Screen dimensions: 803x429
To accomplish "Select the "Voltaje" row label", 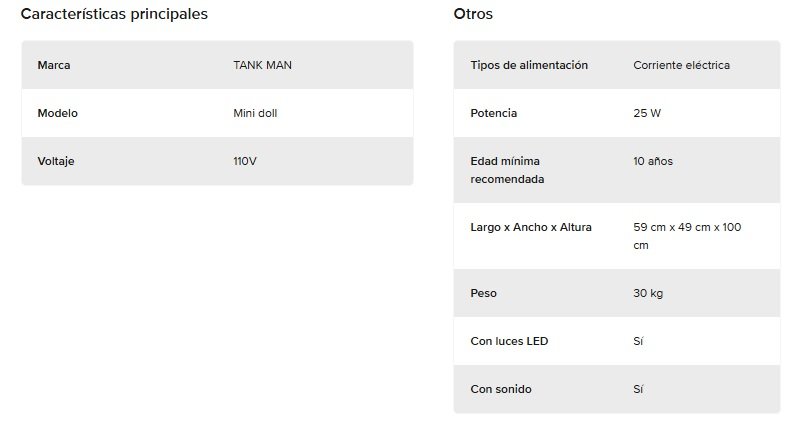I will 56,161.
